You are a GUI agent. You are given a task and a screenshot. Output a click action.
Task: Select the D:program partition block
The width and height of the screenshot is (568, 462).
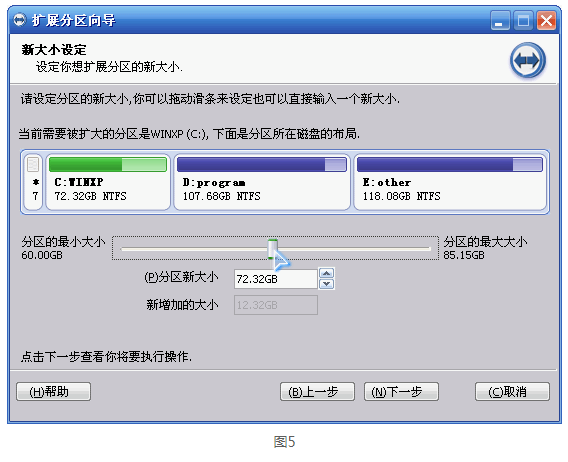point(262,182)
